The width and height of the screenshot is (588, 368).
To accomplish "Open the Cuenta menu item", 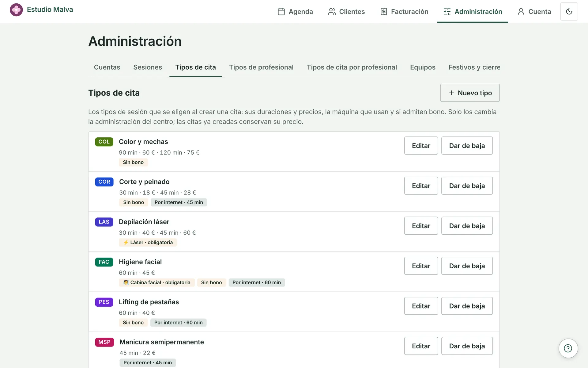I will pyautogui.click(x=534, y=12).
